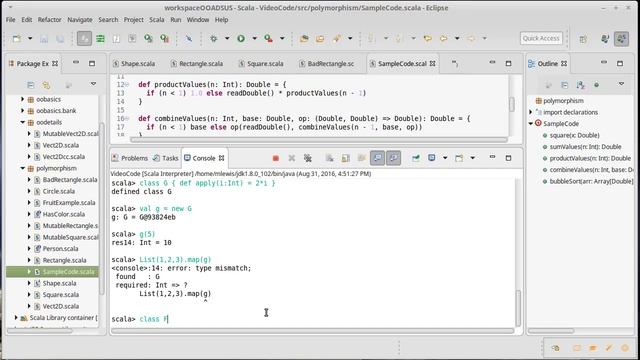Viewport: 640px width, 360px height.
Task: Click Collapse All icon in Package Explorer
Action: (x=31, y=85)
